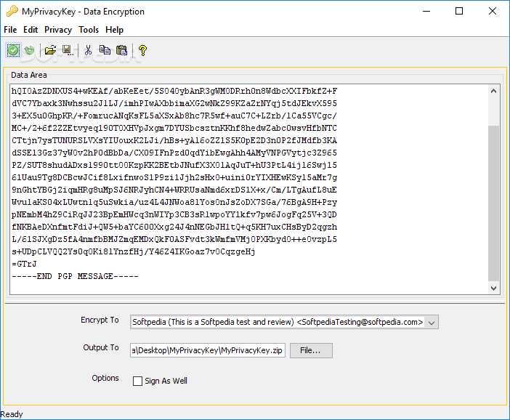Cut text with scissors icon

click(88, 50)
